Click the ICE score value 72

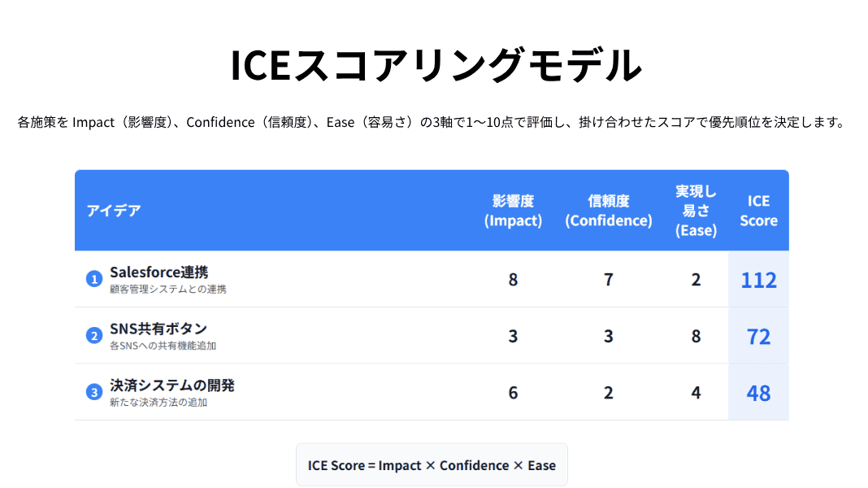tap(758, 336)
